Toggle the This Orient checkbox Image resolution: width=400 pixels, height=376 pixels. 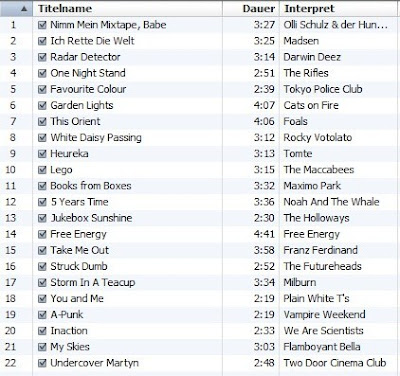42,121
